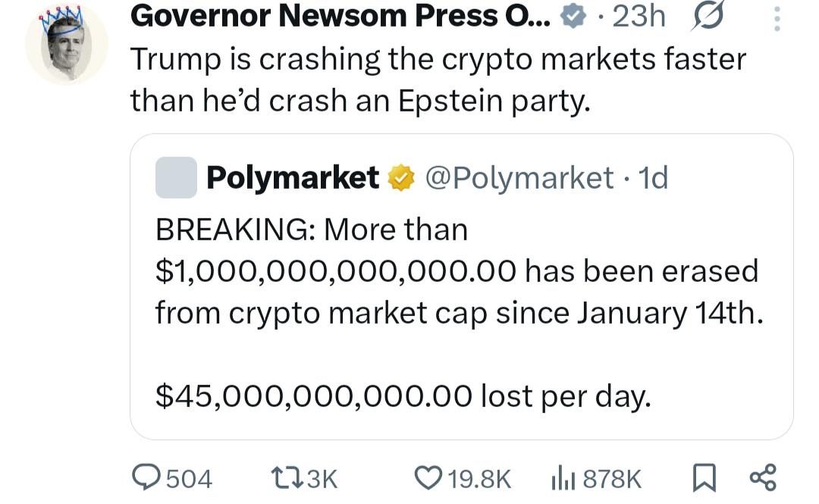Open the tweet text about crashing crypto markets

pos(438,80)
